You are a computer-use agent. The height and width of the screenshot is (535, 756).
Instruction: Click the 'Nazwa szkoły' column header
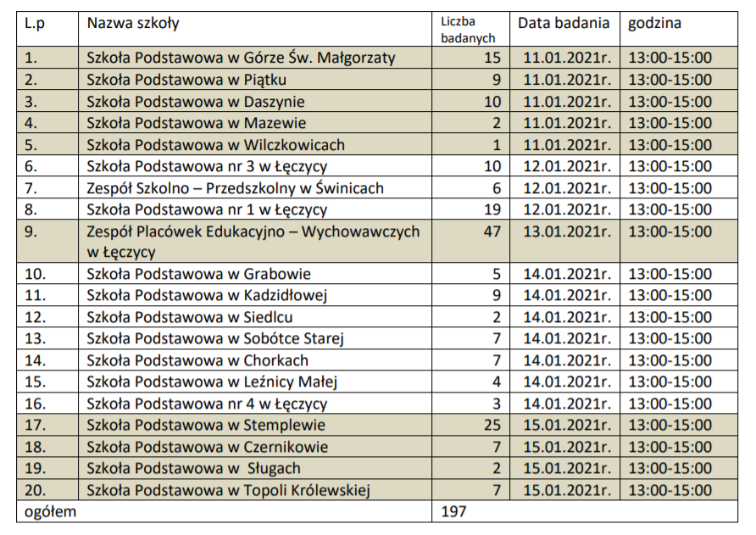click(133, 24)
